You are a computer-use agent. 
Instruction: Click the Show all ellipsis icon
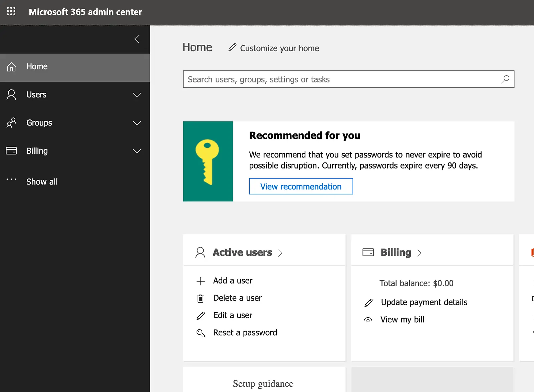(x=11, y=179)
